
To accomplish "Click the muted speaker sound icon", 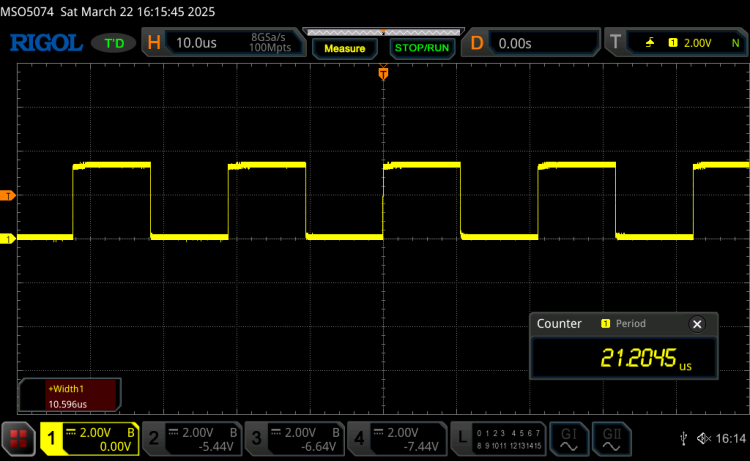I will pos(701,438).
